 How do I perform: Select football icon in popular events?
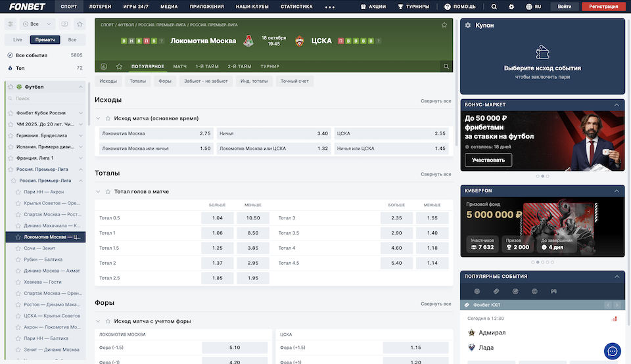[477, 291]
